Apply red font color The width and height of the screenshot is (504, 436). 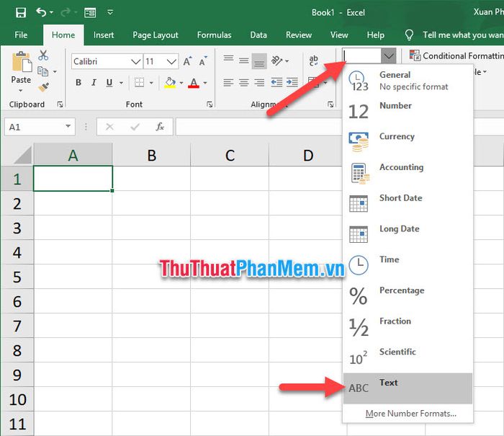coord(194,83)
